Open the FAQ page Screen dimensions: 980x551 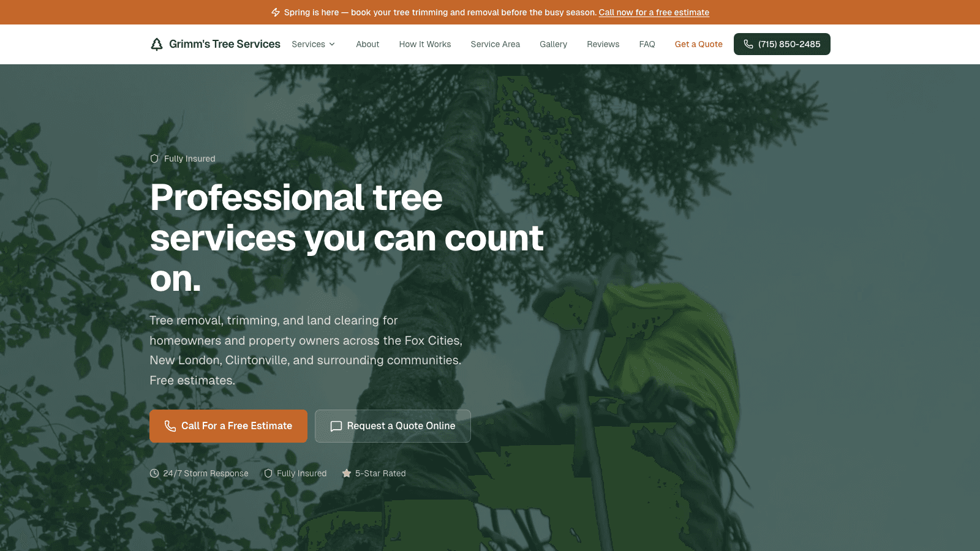[647, 44]
